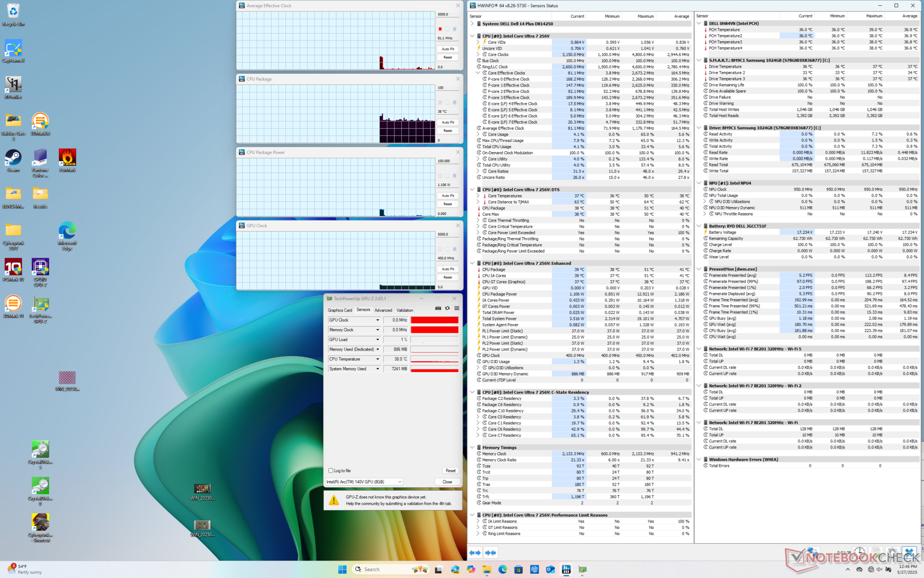Open Microsoft Store from the taskbar
924x578 pixels.
[518, 569]
